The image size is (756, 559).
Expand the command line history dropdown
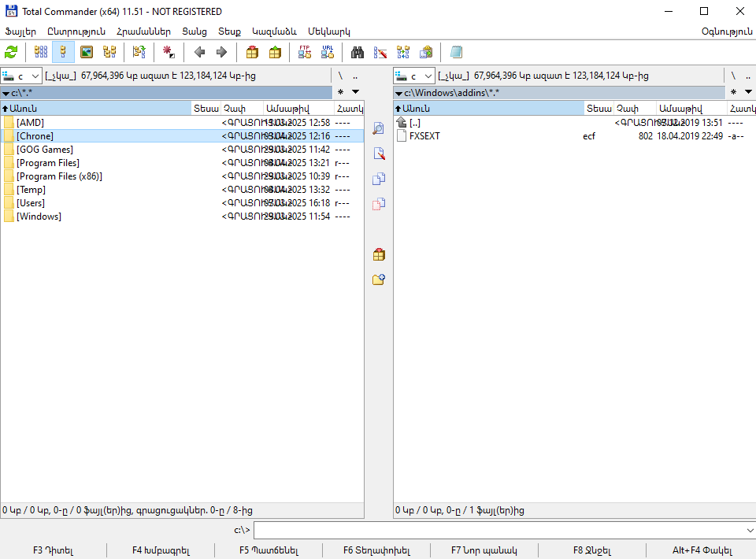pos(750,530)
